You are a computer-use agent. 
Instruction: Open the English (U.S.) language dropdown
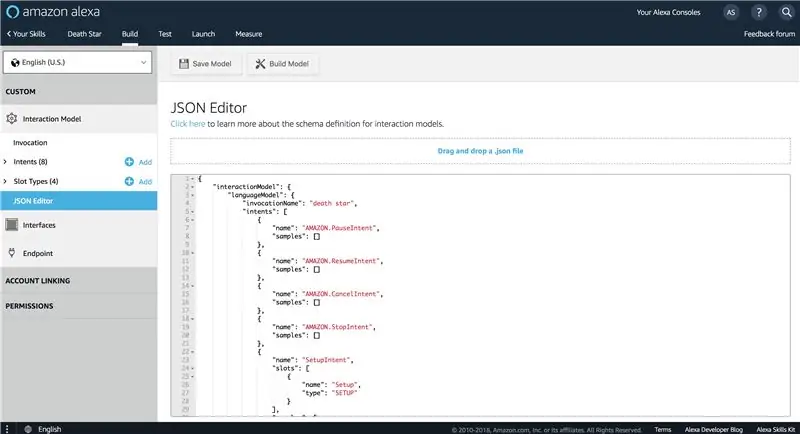[78, 62]
